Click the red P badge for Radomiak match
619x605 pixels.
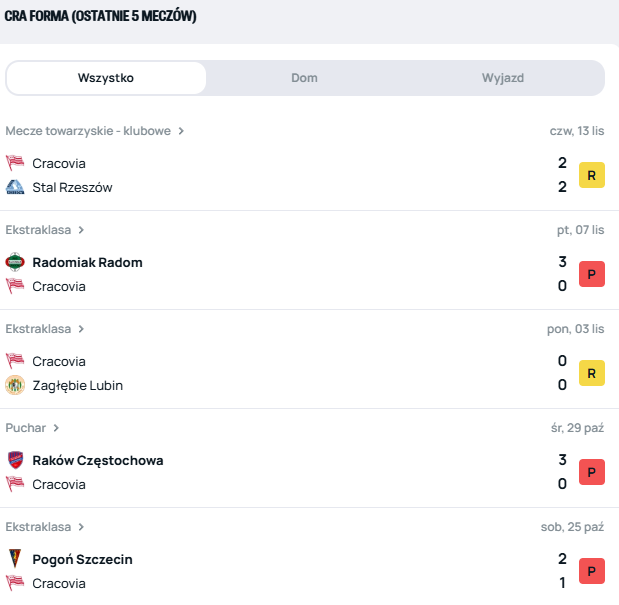[592, 274]
